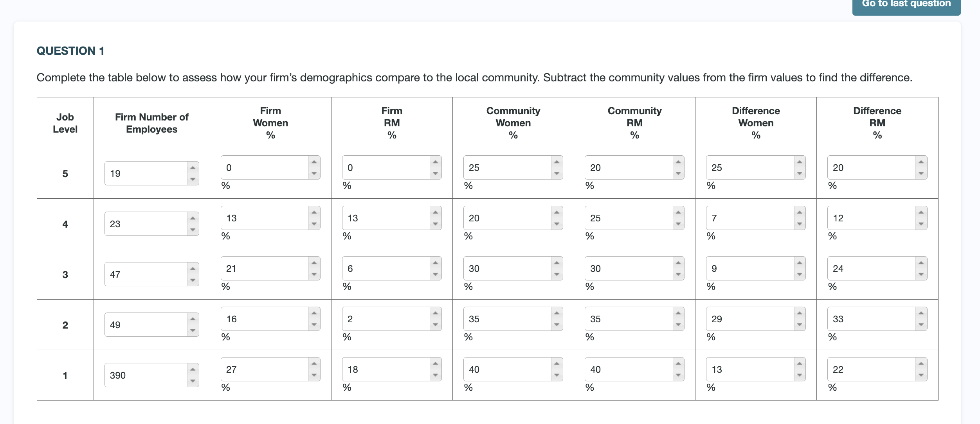The width and height of the screenshot is (980, 424).
Task: Click down arrow on Firm Number of Employees row 1
Action: [193, 380]
